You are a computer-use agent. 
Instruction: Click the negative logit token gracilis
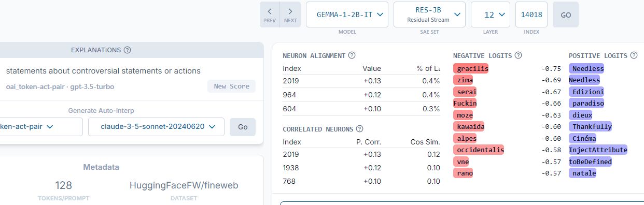pos(471,68)
